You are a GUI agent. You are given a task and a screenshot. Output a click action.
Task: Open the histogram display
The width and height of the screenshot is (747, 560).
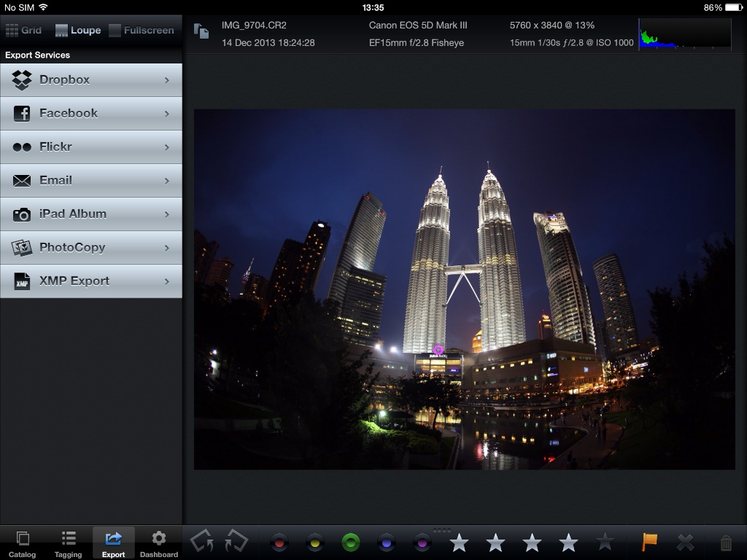tap(684, 34)
